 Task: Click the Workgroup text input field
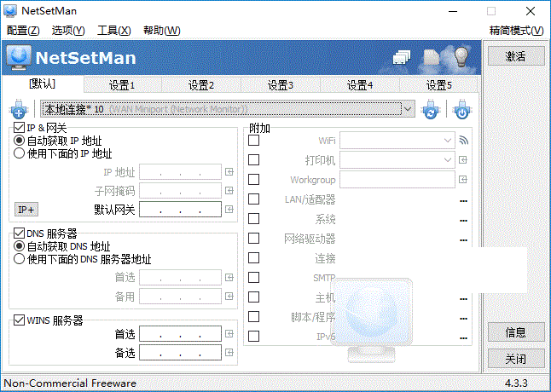tap(397, 180)
